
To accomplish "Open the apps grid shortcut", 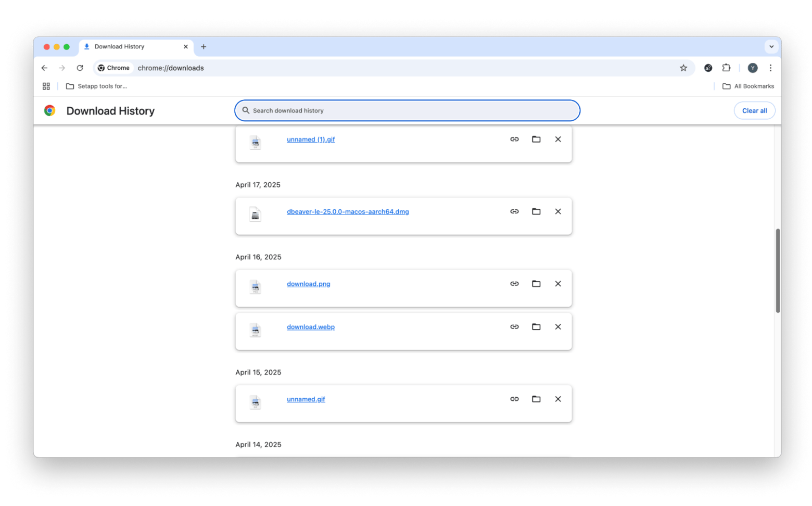I will (x=46, y=86).
